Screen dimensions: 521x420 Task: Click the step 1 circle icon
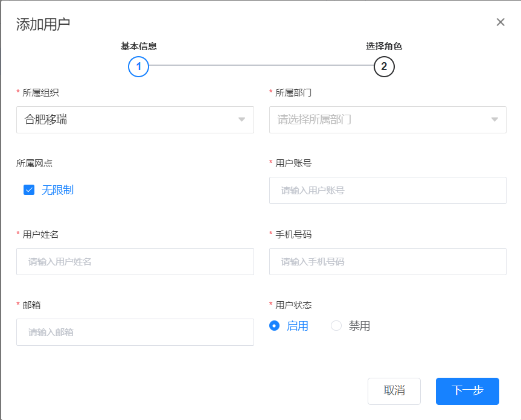click(x=138, y=66)
